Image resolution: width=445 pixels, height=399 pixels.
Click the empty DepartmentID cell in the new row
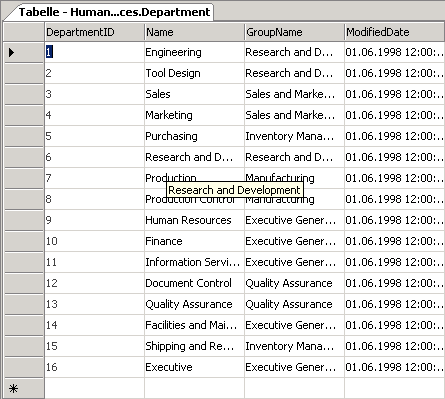(x=94, y=389)
